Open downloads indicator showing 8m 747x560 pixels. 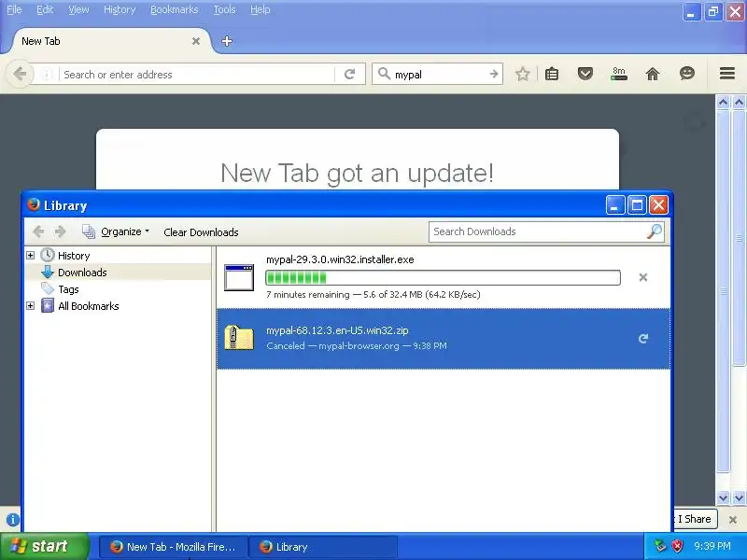tap(619, 74)
